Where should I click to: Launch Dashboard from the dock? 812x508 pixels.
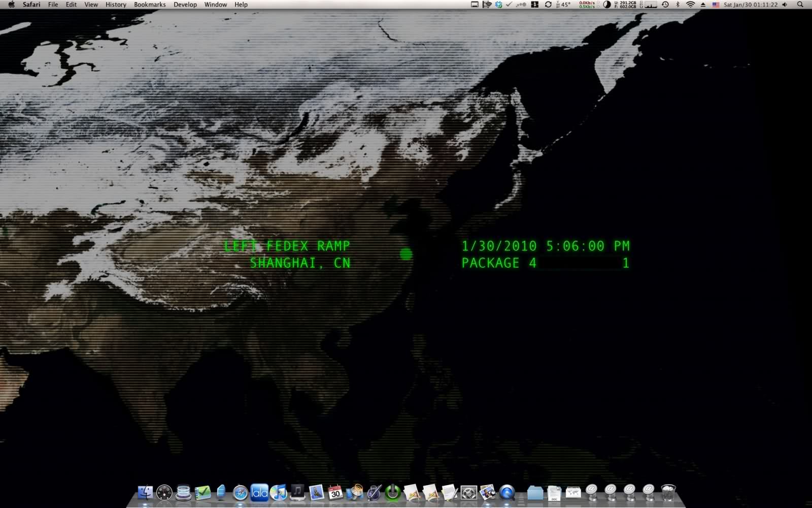164,492
